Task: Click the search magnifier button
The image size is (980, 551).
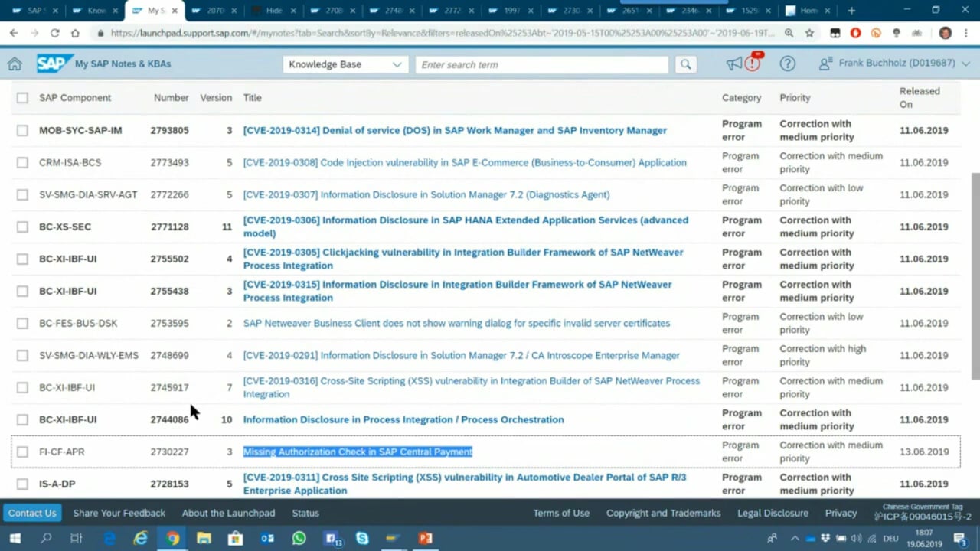Action: [x=685, y=64]
